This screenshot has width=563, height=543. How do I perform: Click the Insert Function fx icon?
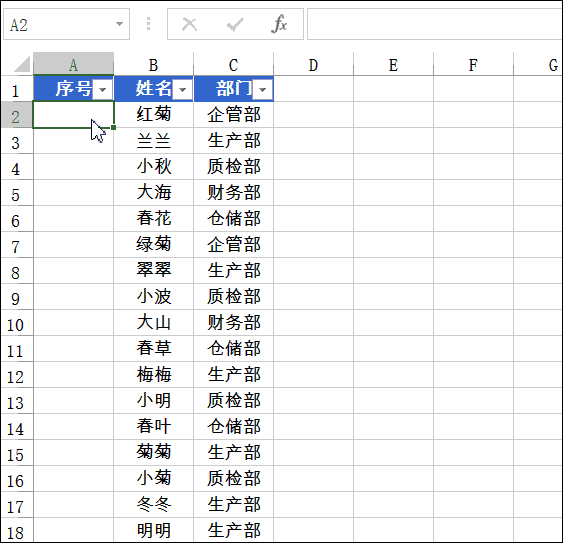[279, 24]
